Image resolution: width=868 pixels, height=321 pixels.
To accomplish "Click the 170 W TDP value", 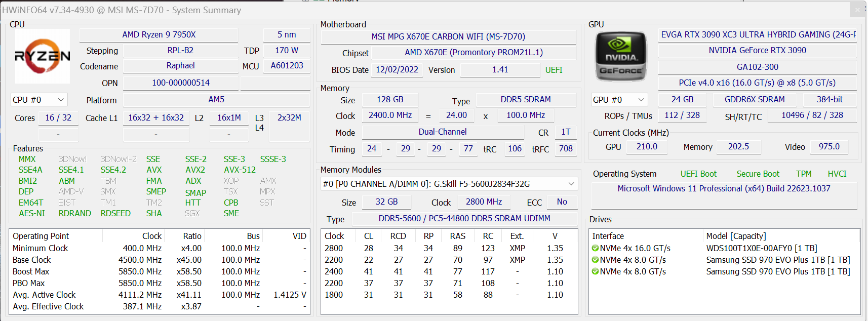I will pyautogui.click(x=287, y=51).
